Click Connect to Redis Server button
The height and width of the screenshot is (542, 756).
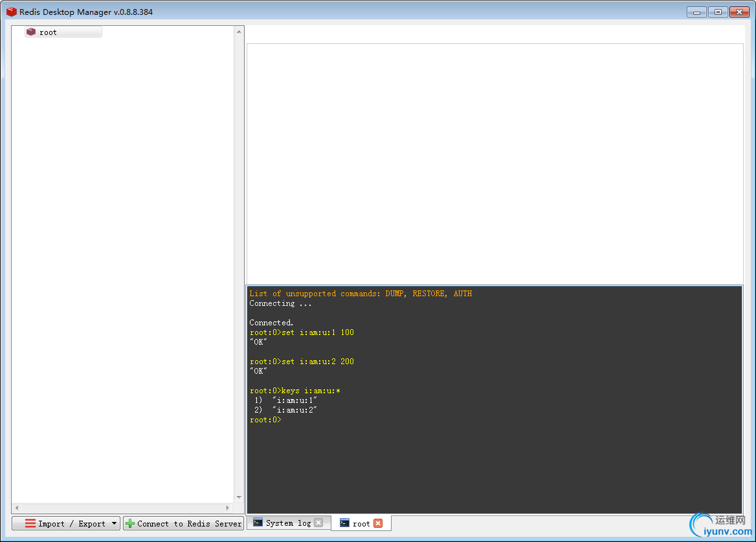pos(183,523)
